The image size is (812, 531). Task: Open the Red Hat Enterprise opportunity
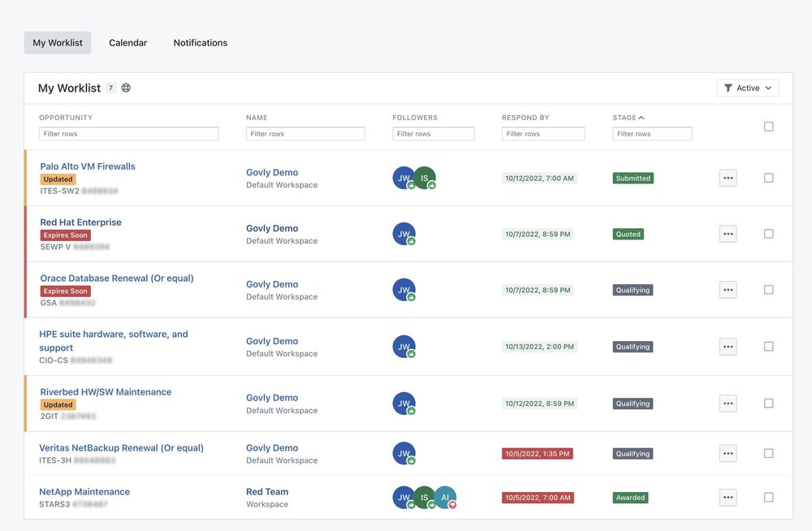point(80,222)
